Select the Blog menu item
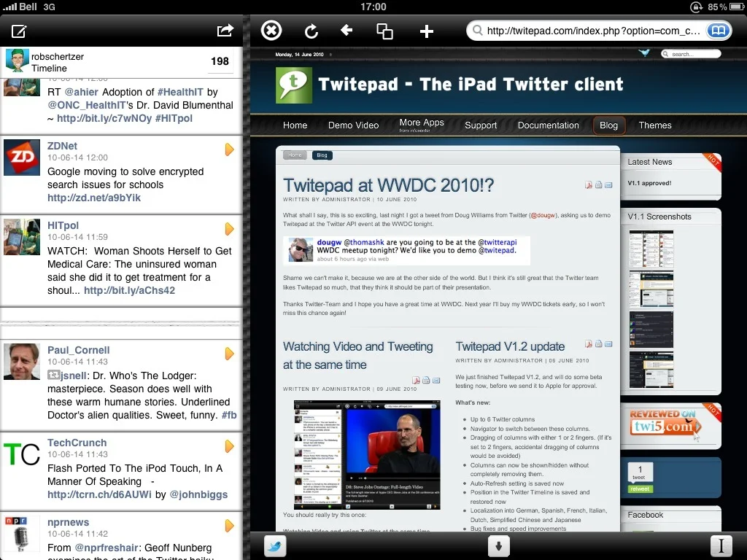 click(608, 125)
